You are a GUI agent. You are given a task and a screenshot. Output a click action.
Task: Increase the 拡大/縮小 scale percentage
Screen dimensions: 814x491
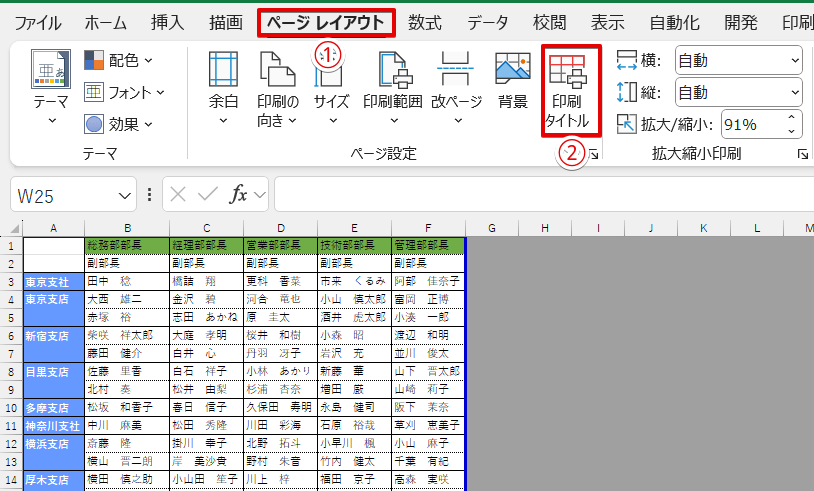pyautogui.click(x=791, y=117)
